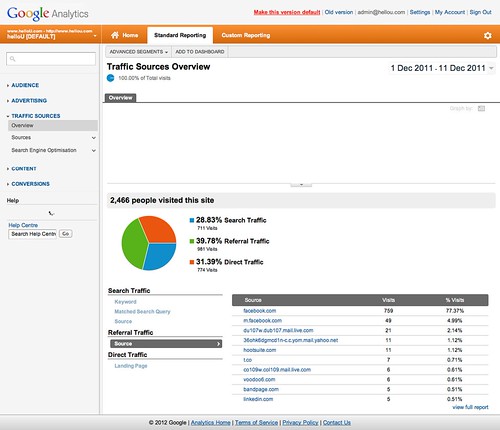Viewport: 500px width, 430px height.
Task: Click the Visits column header
Action: click(388, 300)
